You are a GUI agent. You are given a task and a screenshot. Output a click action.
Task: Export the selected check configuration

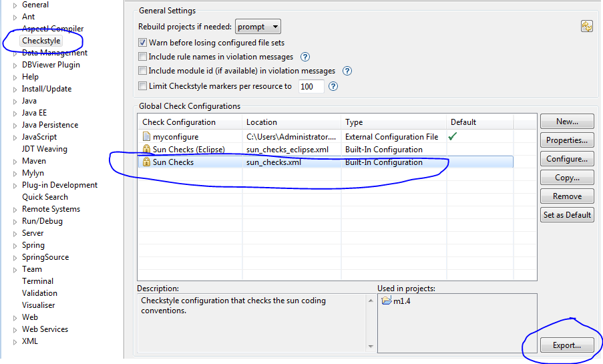(567, 345)
